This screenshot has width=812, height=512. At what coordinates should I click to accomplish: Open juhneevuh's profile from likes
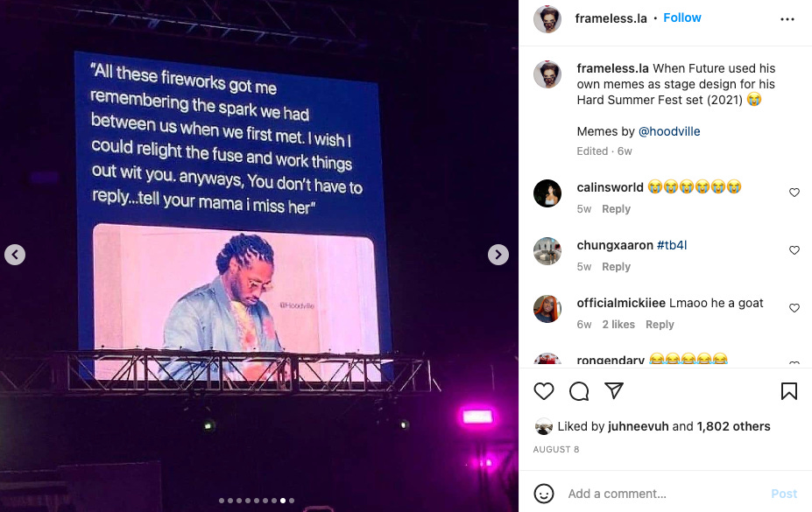pyautogui.click(x=638, y=426)
